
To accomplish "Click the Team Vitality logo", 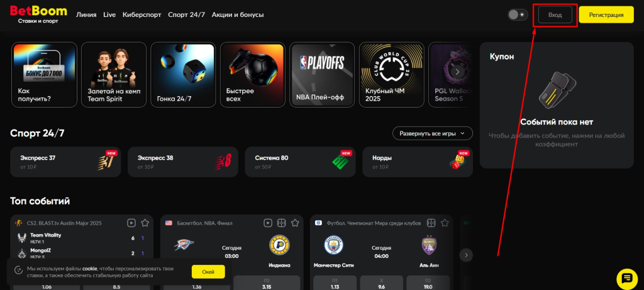I will [x=21, y=238].
